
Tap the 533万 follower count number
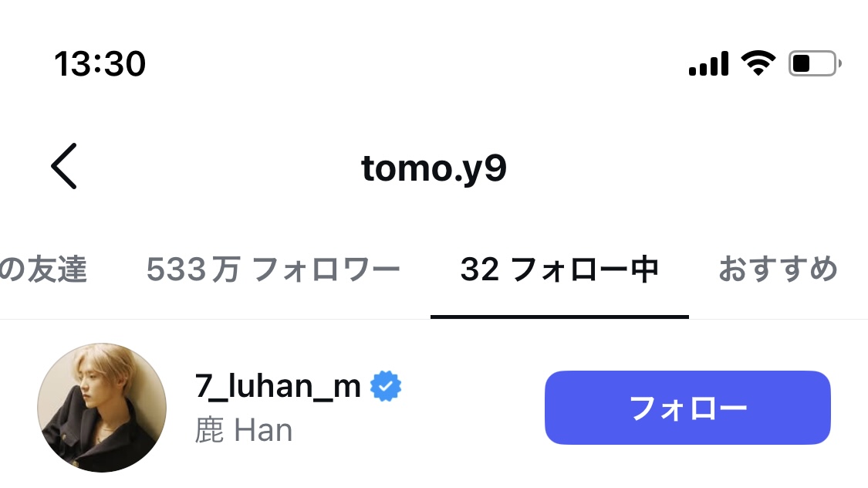(x=193, y=269)
